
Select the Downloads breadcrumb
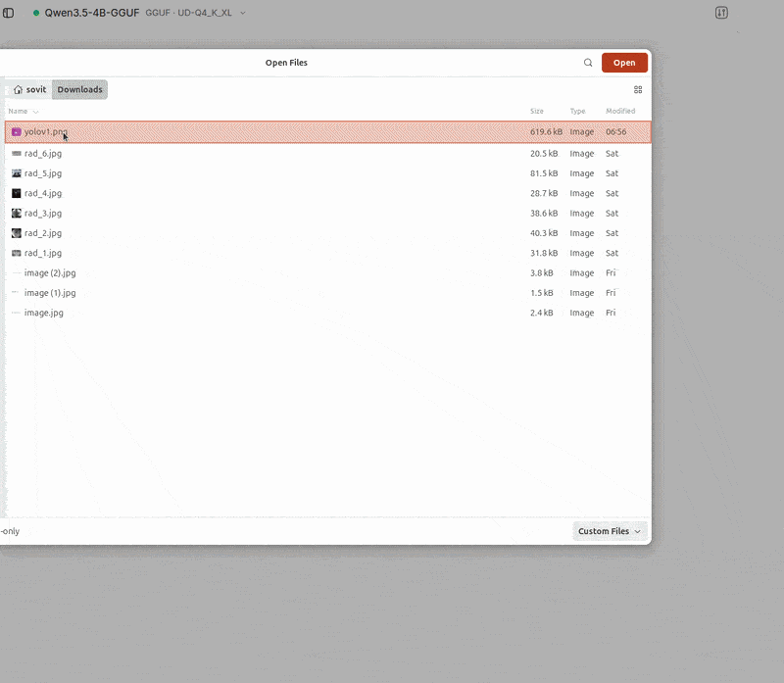[79, 89]
